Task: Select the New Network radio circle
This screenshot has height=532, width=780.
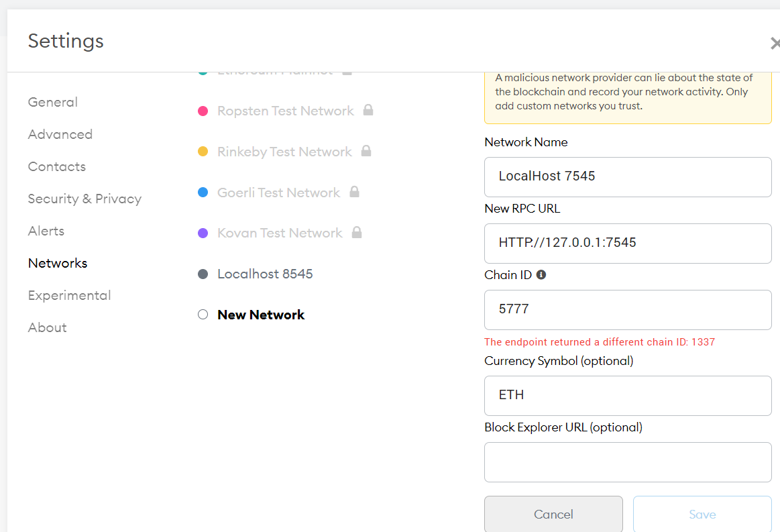Action: point(203,315)
